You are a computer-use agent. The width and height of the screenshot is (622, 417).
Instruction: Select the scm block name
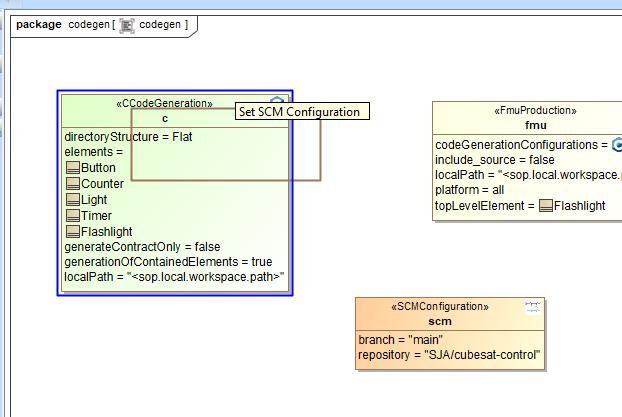440,321
